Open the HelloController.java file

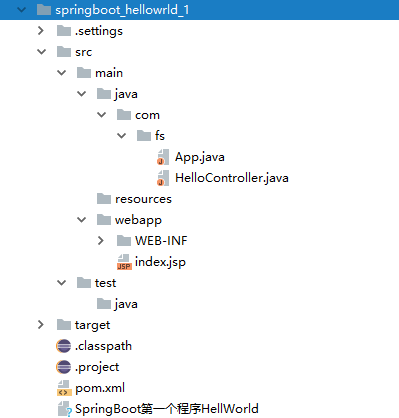click(232, 178)
